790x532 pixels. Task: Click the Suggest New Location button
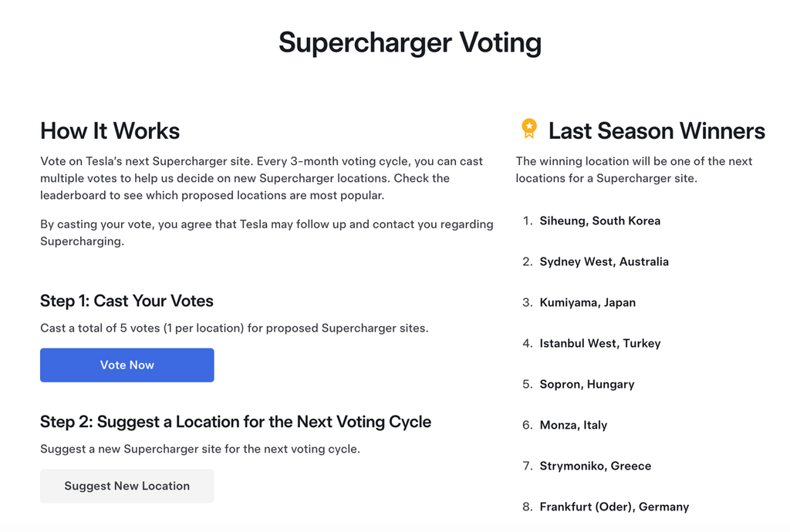(127, 486)
